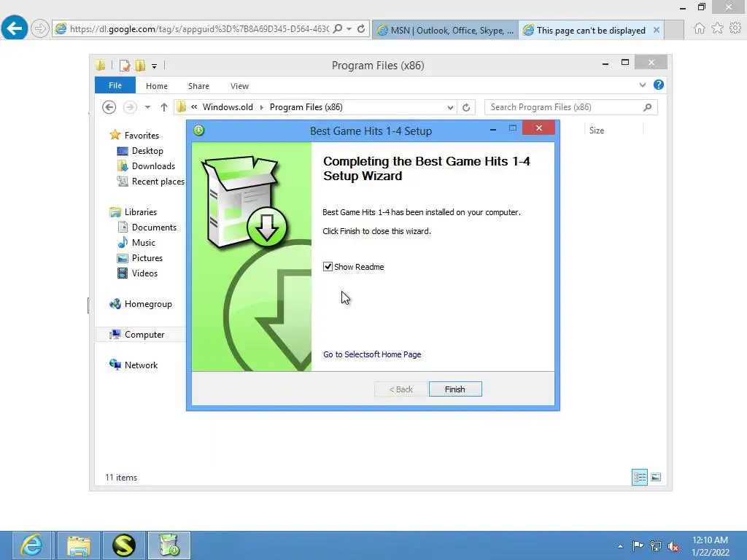Viewport: 747px width, 560px height.
Task: Switch to the MSN Outlook browser tab
Action: [445, 30]
